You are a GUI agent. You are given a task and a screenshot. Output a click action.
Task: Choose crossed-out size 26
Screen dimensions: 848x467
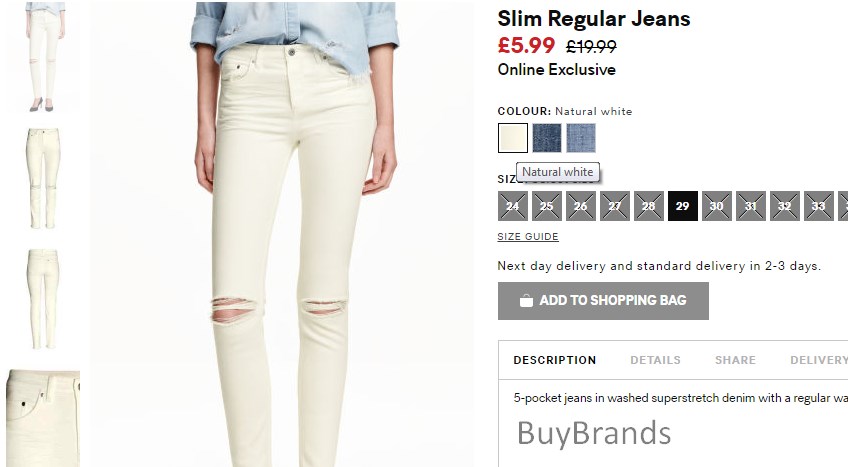coord(581,206)
